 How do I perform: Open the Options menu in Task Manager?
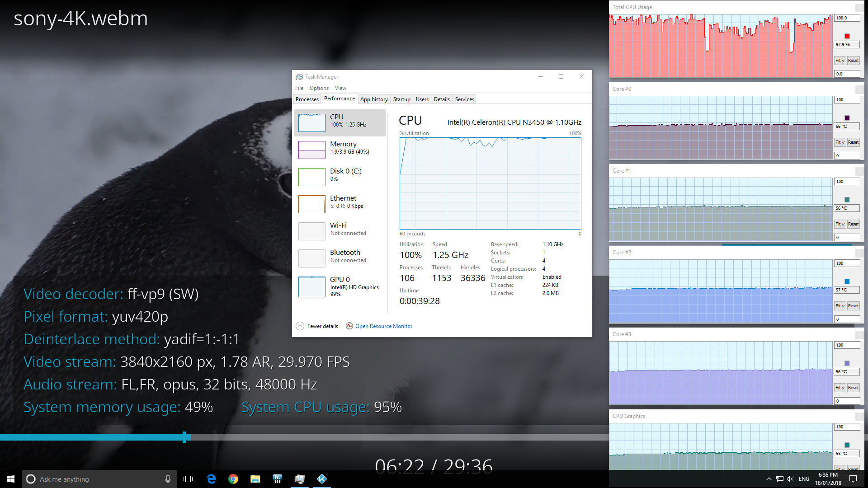tap(319, 88)
